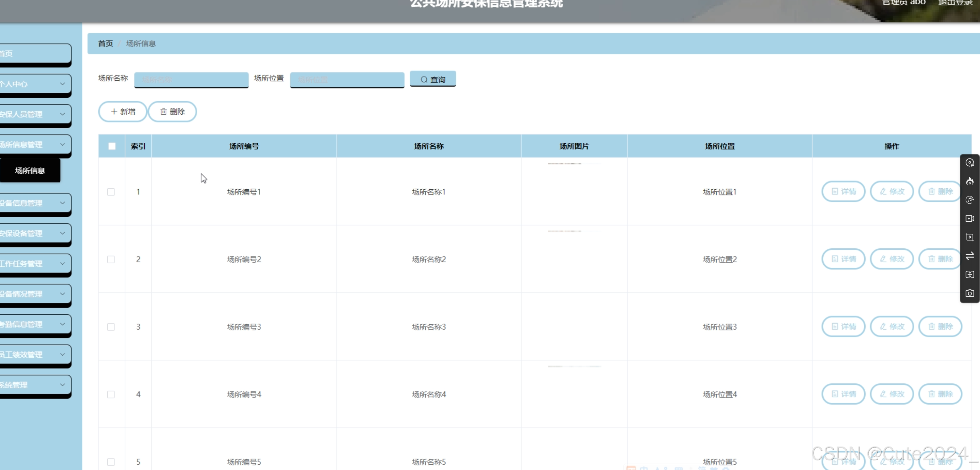980x470 pixels.
Task: Click the cell 场所名称5
Action: click(429, 462)
